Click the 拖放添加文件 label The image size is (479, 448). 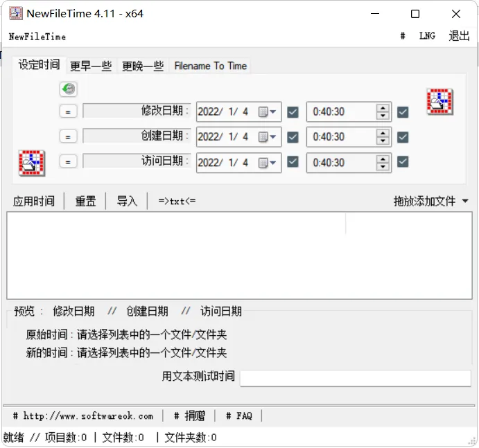point(424,201)
